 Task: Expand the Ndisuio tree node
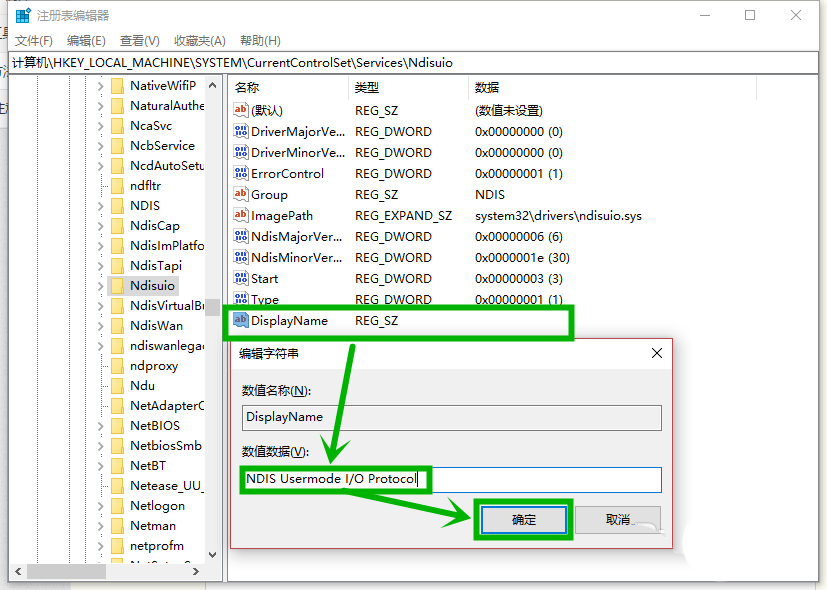[x=100, y=286]
